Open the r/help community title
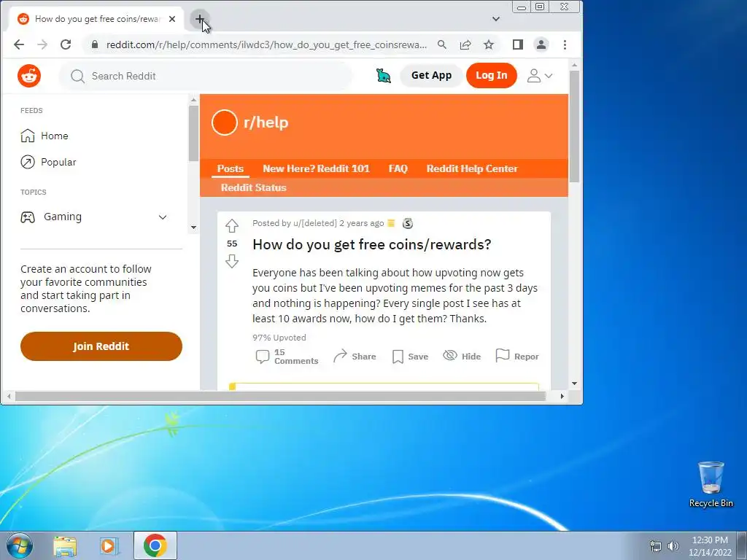The image size is (747, 560). pos(266,122)
